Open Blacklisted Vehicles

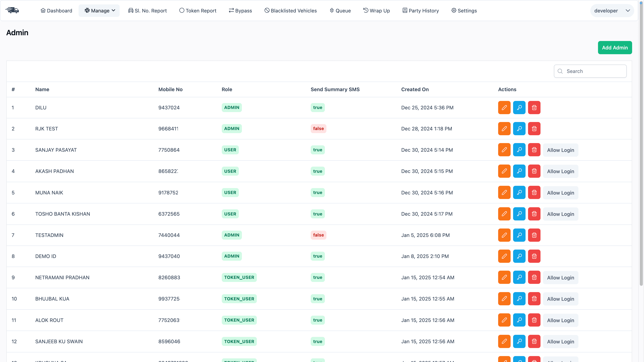tap(291, 11)
